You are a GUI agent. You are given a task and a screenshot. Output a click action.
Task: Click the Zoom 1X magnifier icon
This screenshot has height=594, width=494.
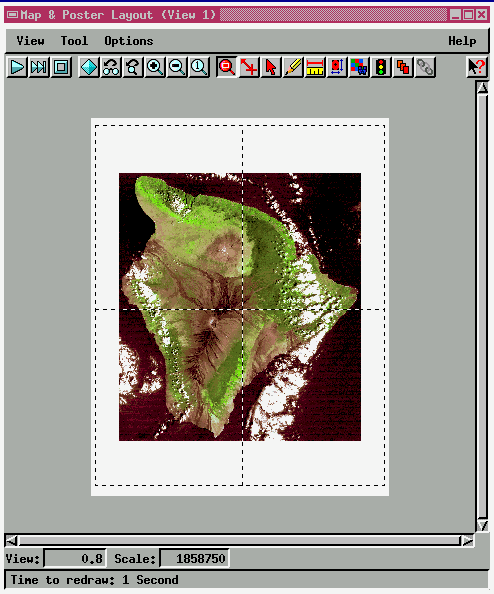tap(199, 67)
